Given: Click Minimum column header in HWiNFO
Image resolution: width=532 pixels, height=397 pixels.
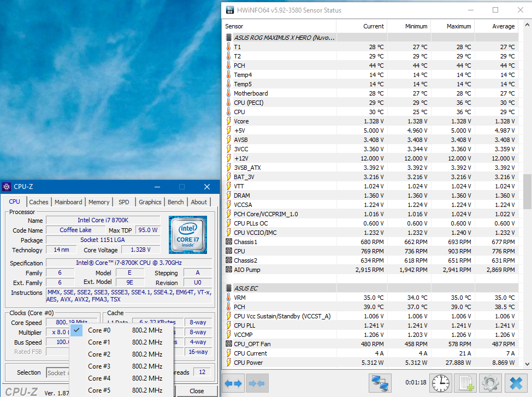Looking at the screenshot, I should (x=409, y=26).
